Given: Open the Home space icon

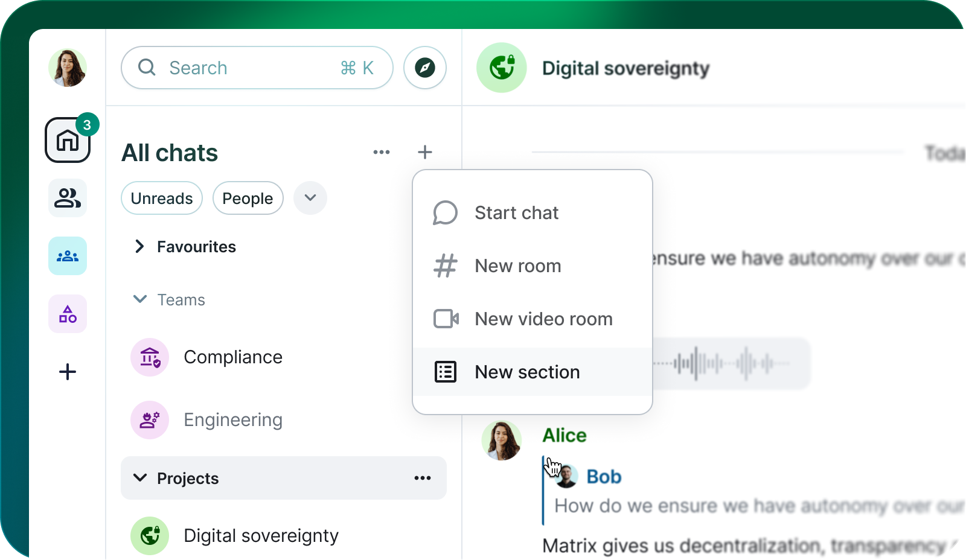Looking at the screenshot, I should point(68,140).
